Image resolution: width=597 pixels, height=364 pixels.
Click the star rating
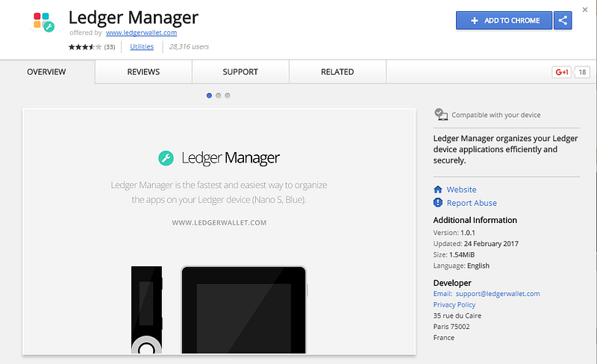85,47
